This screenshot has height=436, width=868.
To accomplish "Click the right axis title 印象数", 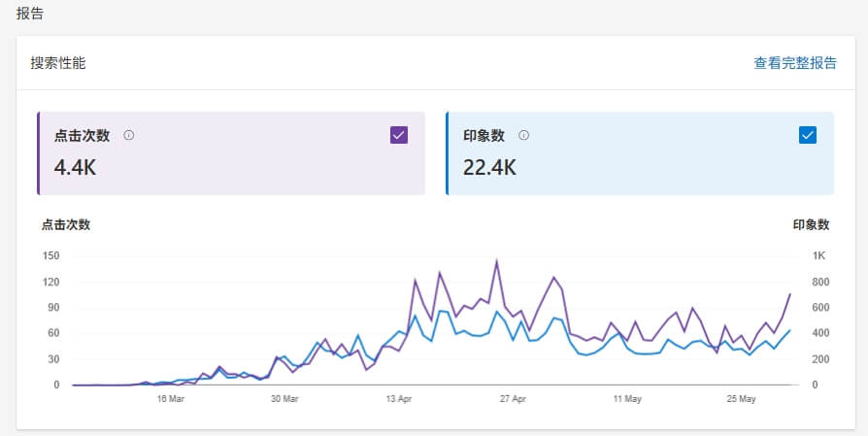I will tap(811, 224).
